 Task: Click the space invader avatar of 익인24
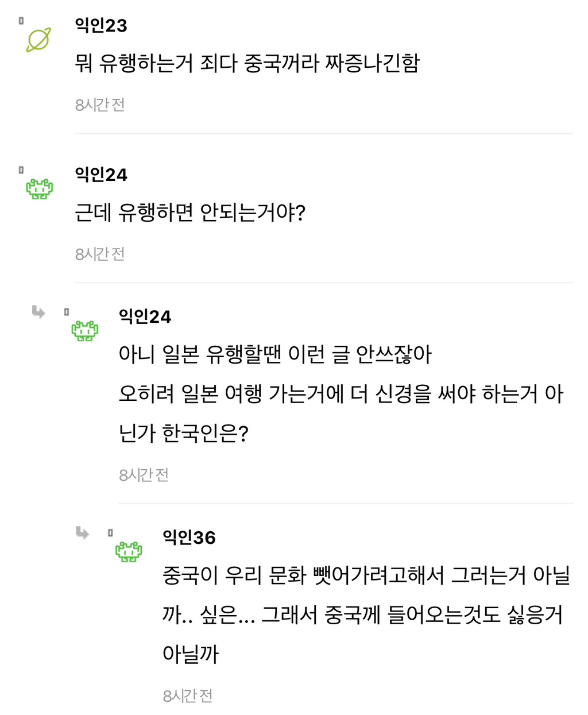pyautogui.click(x=40, y=188)
